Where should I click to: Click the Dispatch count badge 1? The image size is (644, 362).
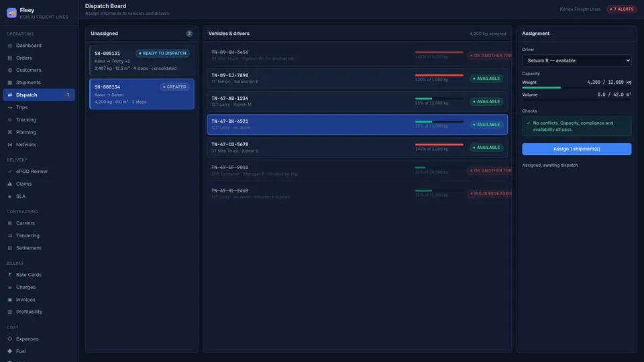pos(68,95)
